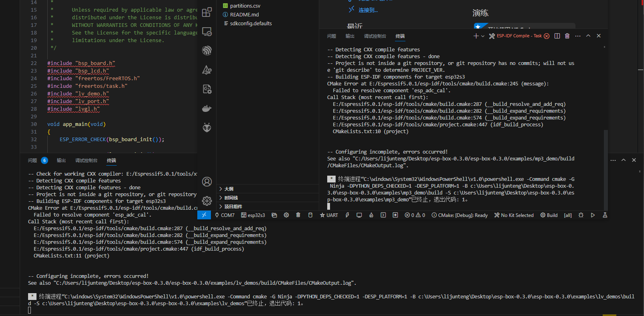Switch to 调试控制台 tab in back window
The width and height of the screenshot is (644, 316).
click(86, 160)
